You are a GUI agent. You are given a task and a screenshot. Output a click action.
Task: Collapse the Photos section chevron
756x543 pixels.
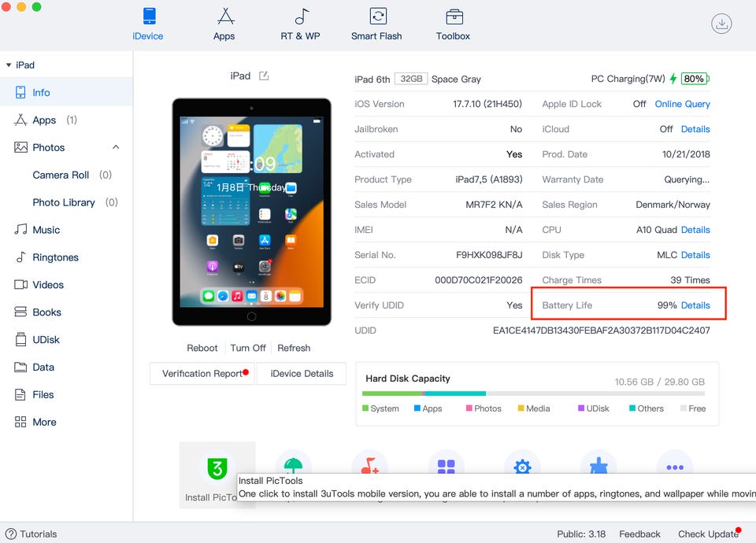pyautogui.click(x=116, y=147)
